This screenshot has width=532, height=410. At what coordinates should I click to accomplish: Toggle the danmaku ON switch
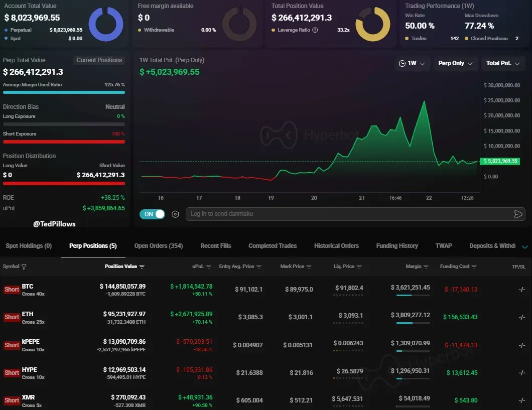[152, 214]
